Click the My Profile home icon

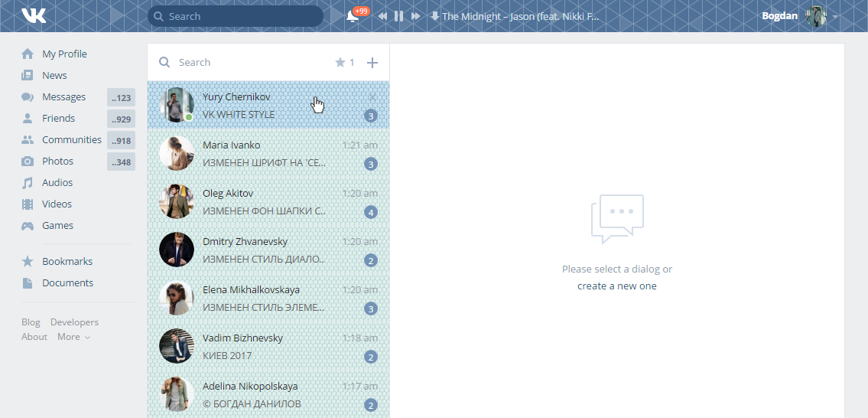click(27, 54)
